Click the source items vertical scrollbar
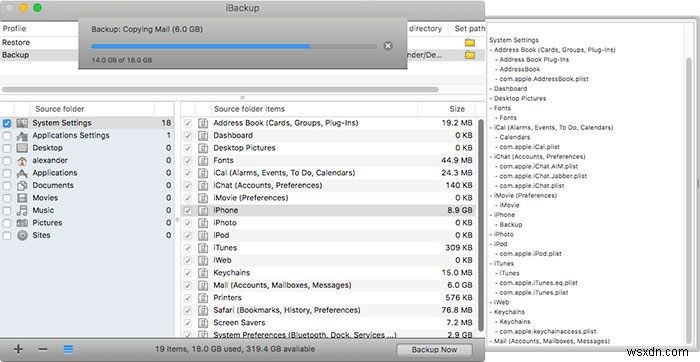This screenshot has height=362, width=700. pyautogui.click(x=480, y=225)
